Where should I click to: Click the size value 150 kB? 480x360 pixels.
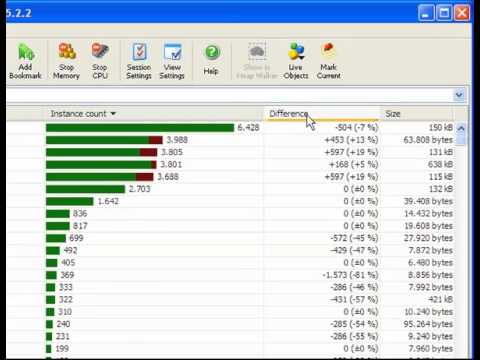click(x=440, y=128)
